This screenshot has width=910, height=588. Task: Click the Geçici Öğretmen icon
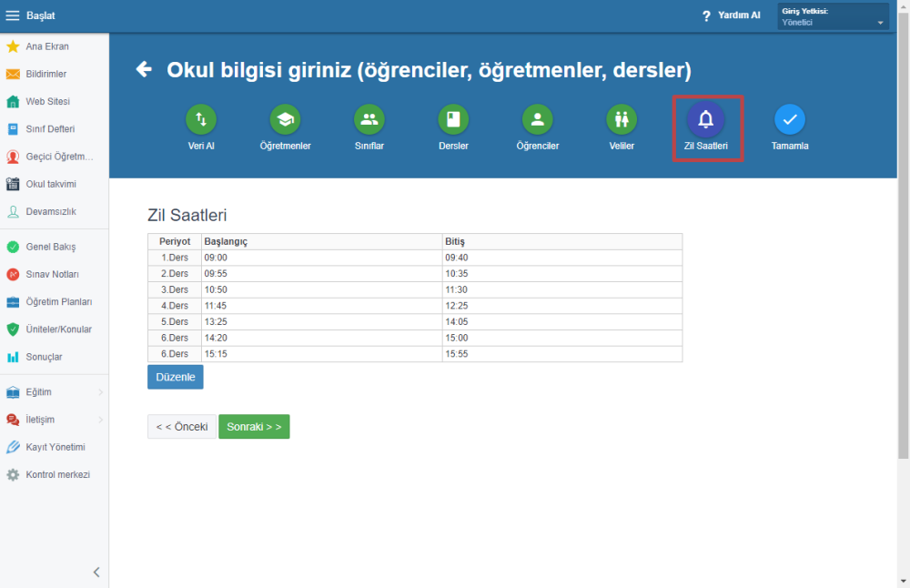pyautogui.click(x=13, y=157)
